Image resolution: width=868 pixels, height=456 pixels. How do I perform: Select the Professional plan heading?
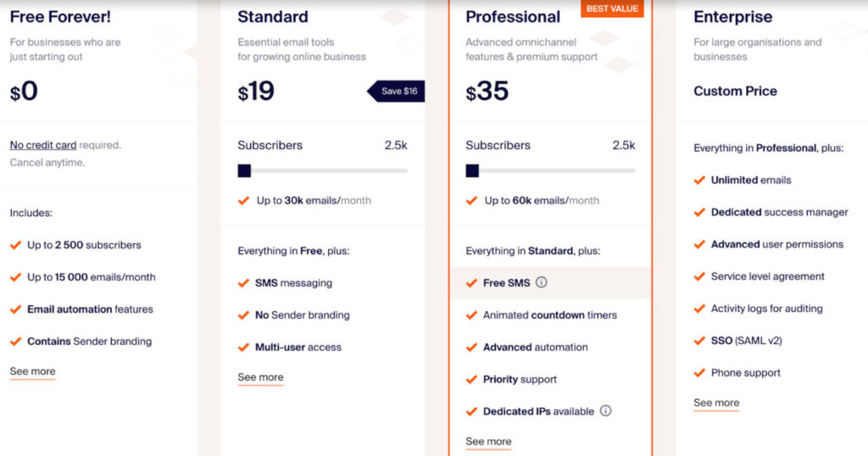click(513, 17)
